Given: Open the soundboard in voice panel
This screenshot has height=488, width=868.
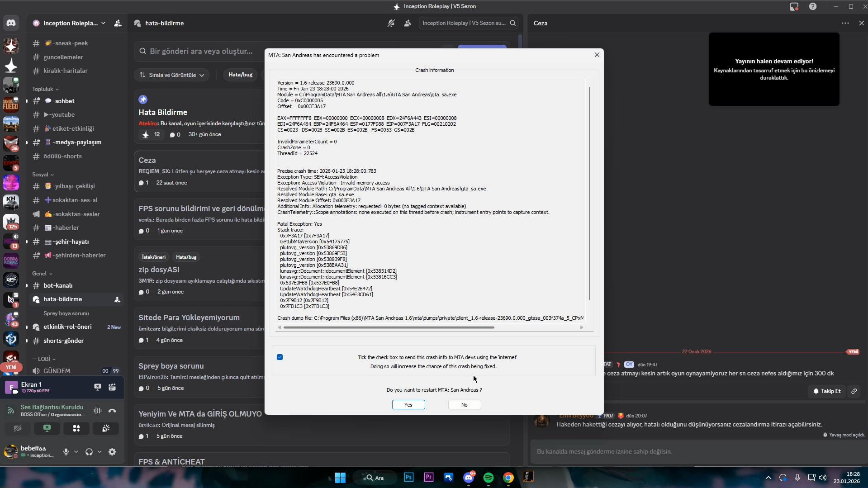Looking at the screenshot, I should (x=106, y=428).
